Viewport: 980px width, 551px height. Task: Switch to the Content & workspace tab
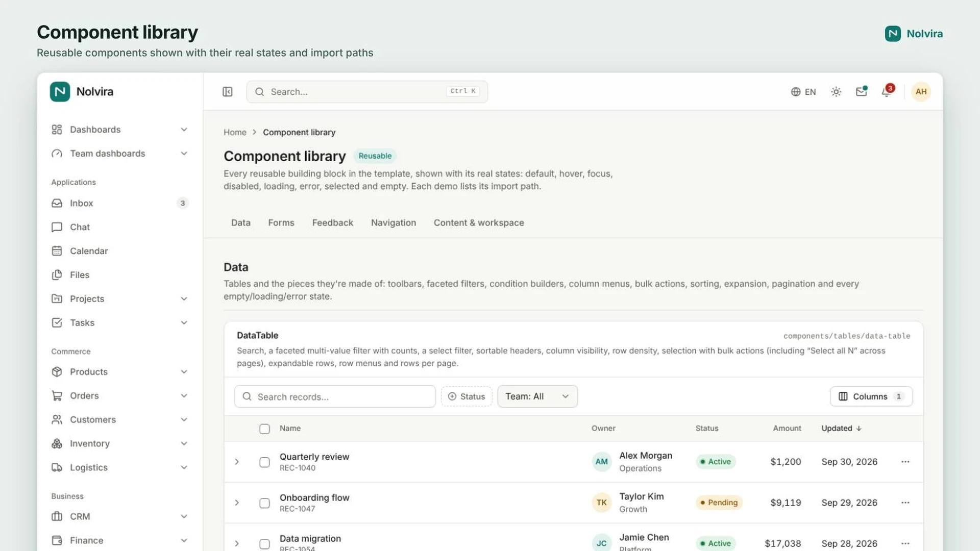[x=479, y=223]
